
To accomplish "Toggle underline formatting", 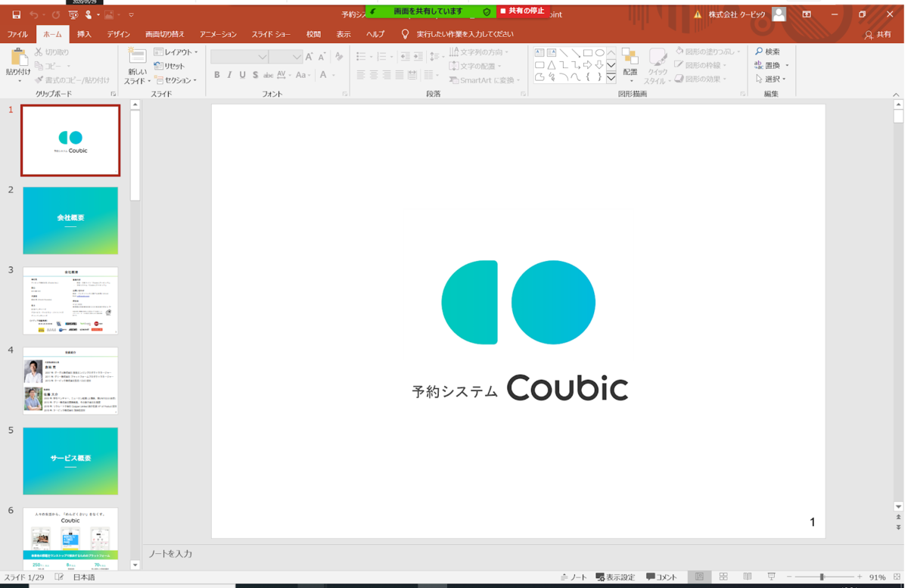I will (x=242, y=75).
